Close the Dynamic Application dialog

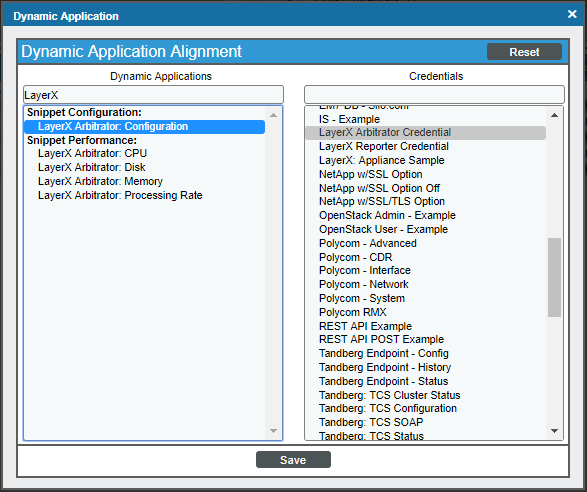tap(572, 14)
